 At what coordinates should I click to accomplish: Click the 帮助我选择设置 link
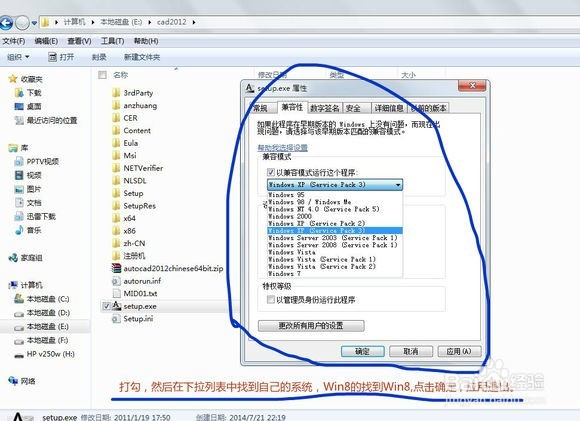[283, 148]
